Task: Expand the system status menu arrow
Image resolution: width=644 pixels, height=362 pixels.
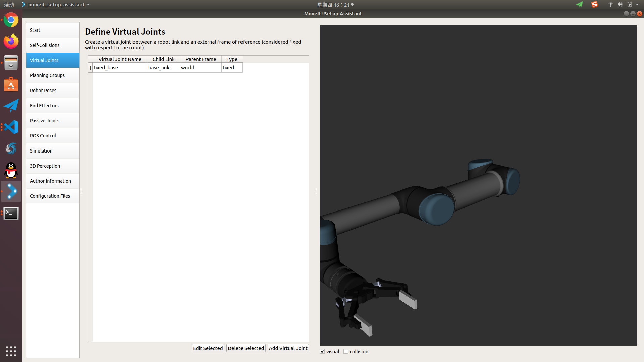Action: coord(637,5)
